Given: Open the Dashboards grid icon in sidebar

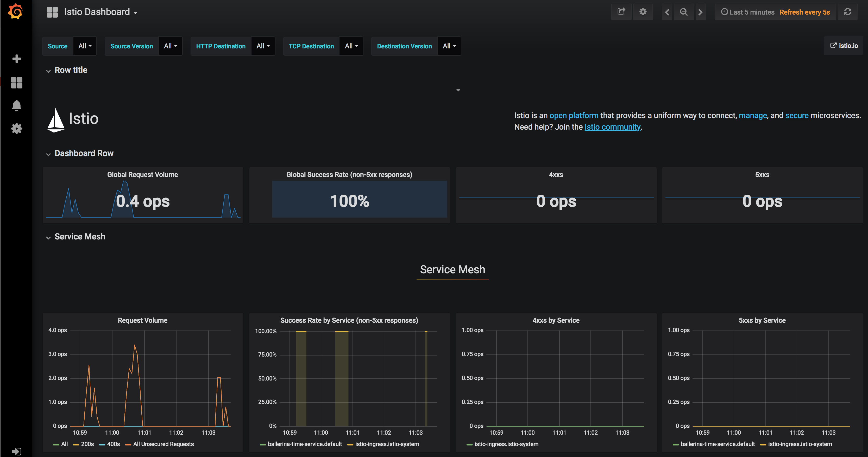Looking at the screenshot, I should coord(16,82).
